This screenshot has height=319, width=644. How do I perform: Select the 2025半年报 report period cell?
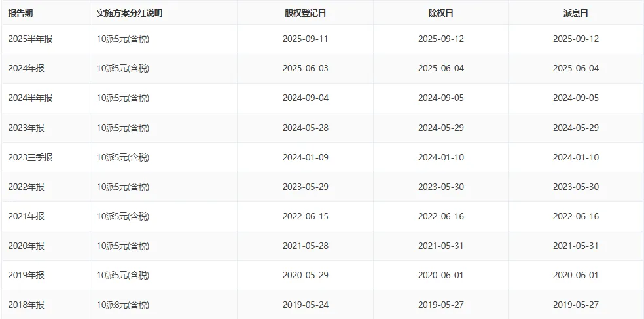[30, 39]
